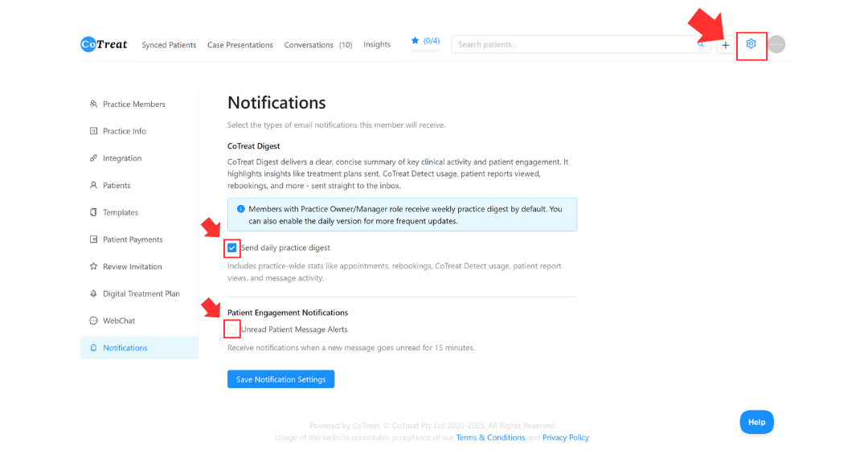Open Privacy Policy link

566,438
